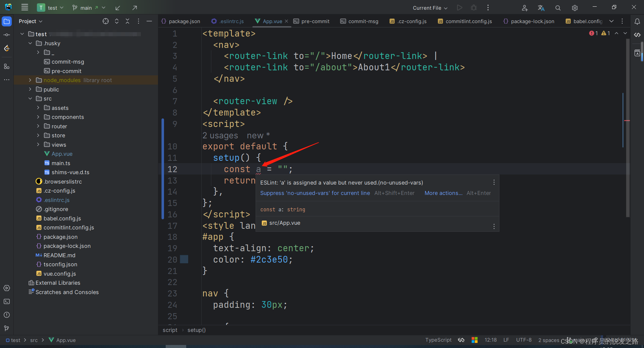Open Project view mode dropdown
The width and height of the screenshot is (644, 348).
pos(31,21)
